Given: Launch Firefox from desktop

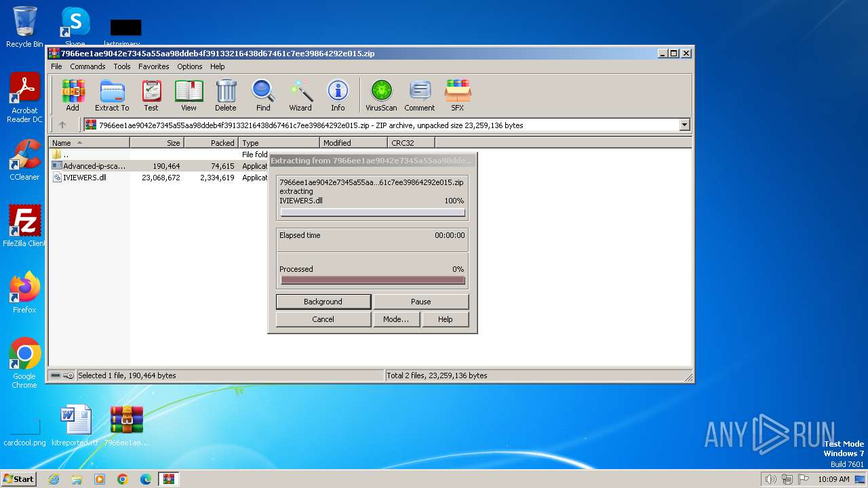Looking at the screenshot, I should click(24, 293).
